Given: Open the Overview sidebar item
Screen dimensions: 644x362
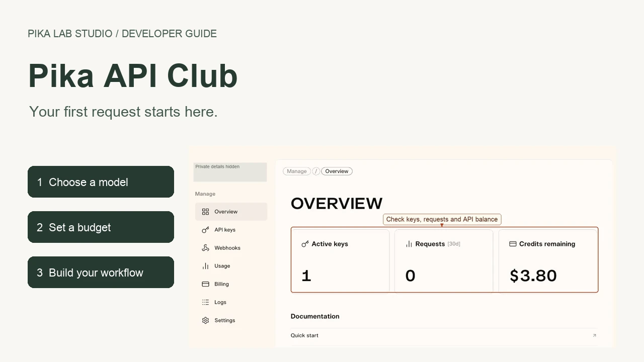Looking at the screenshot, I should [x=231, y=212].
